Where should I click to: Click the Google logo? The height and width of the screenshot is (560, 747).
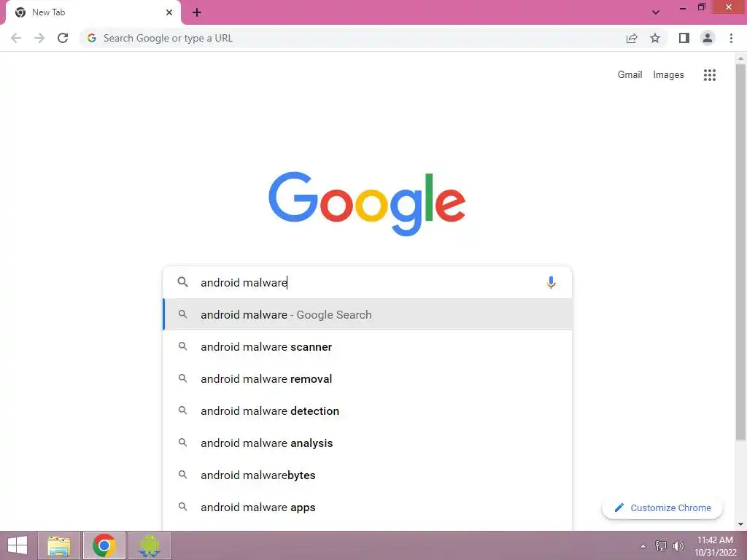367,204
